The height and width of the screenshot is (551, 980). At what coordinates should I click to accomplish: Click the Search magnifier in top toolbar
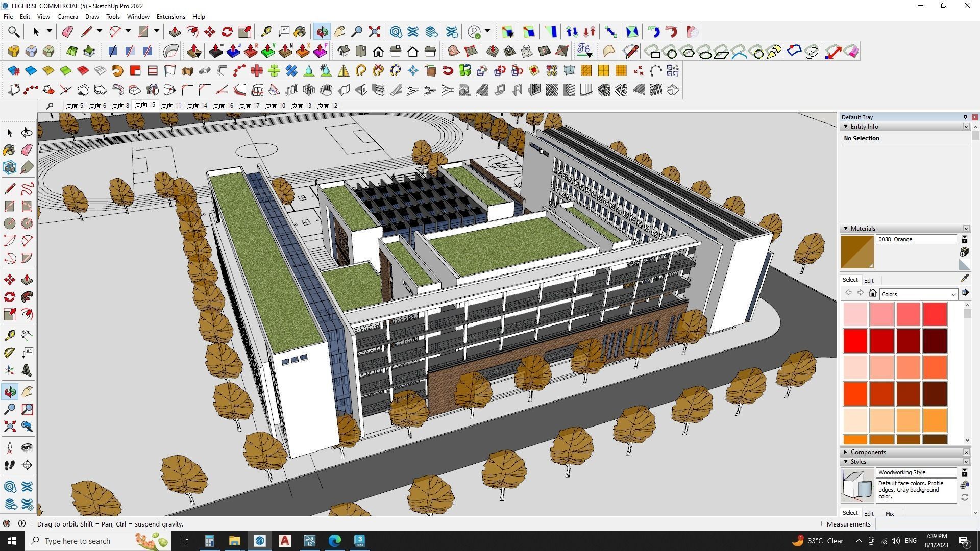[x=14, y=32]
